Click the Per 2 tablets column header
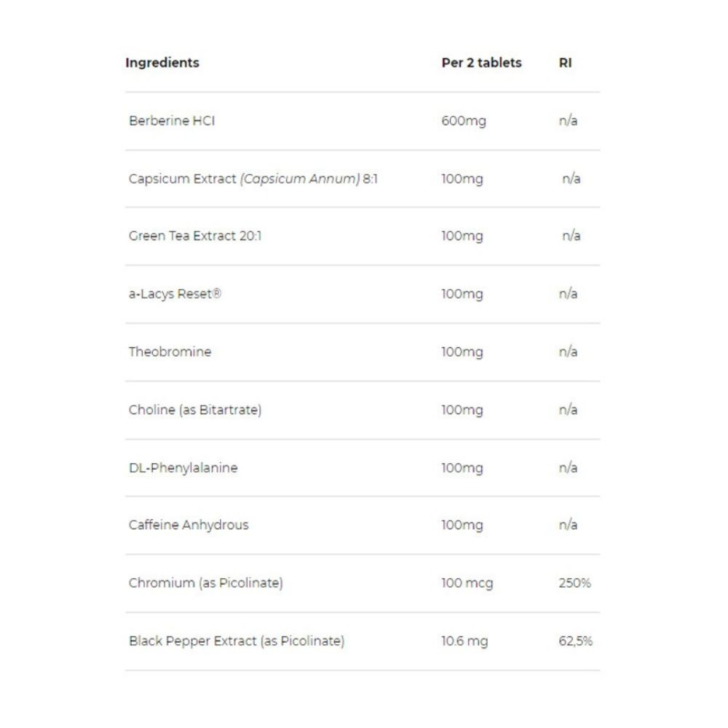Image resolution: width=728 pixels, height=728 pixels. click(481, 63)
